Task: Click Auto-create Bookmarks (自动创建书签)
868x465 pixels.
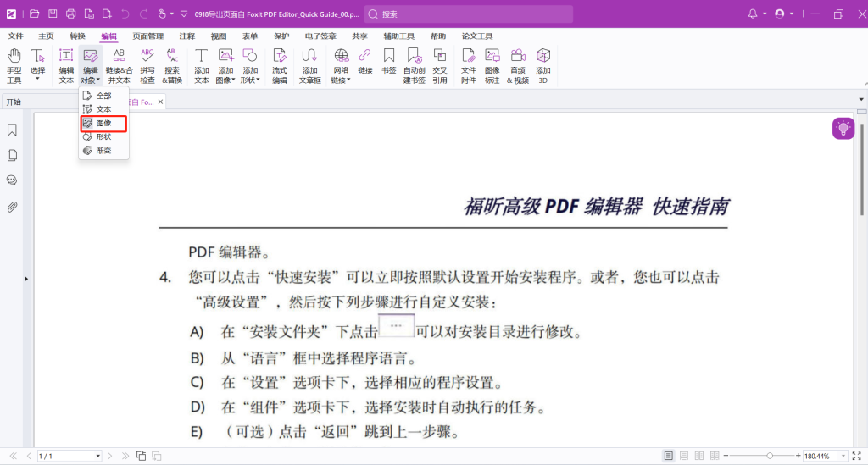Action: [414, 66]
